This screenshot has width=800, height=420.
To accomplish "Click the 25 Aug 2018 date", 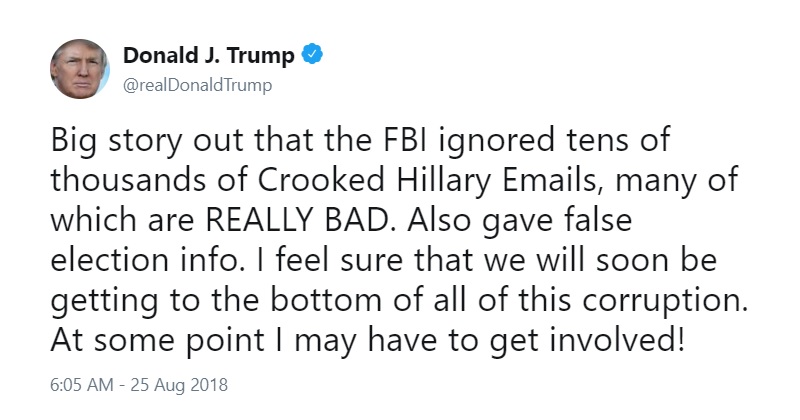I will pyautogui.click(x=179, y=384).
